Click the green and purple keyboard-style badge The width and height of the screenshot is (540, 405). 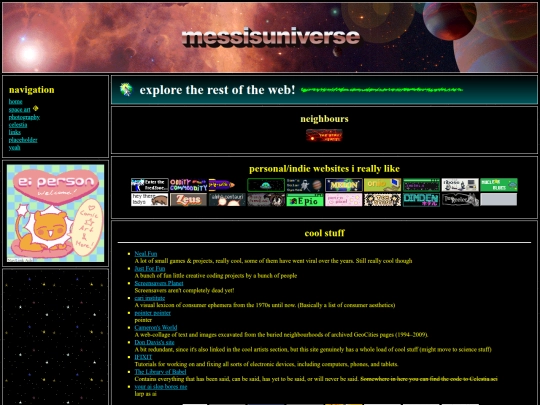[x=422, y=185]
